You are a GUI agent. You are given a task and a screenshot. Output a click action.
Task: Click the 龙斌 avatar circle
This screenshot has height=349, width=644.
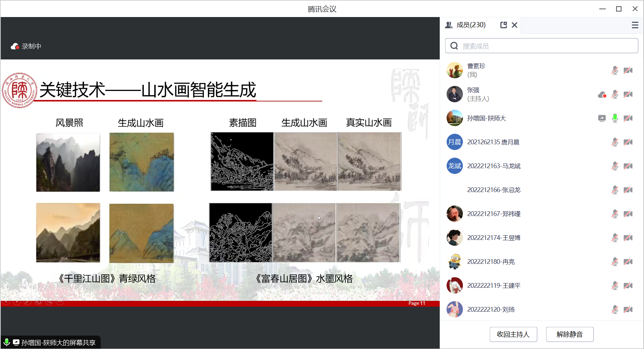(x=455, y=166)
